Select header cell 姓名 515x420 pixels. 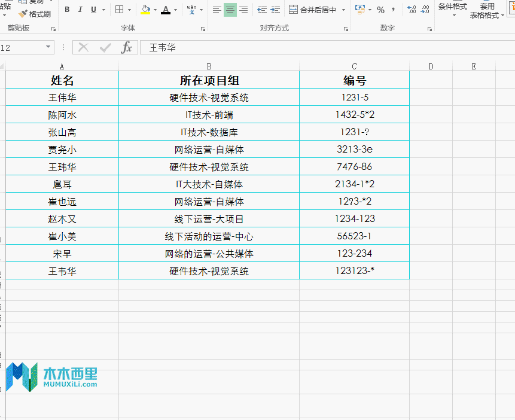62,80
